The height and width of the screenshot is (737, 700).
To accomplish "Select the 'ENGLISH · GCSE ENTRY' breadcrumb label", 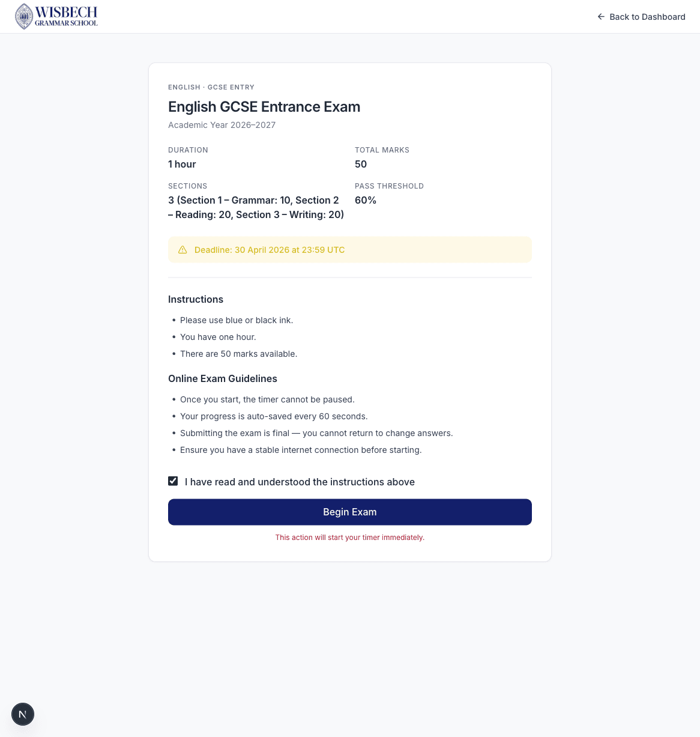I will [x=211, y=87].
